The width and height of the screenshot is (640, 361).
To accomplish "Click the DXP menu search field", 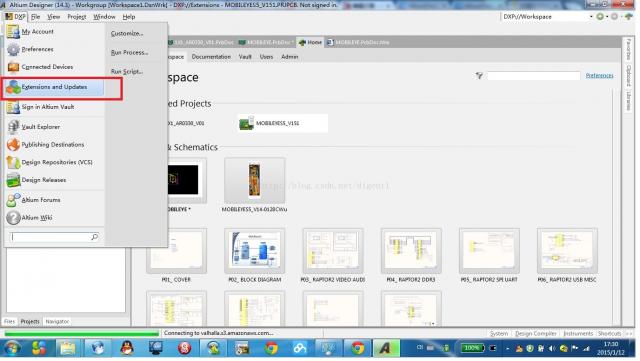I will click(51, 237).
